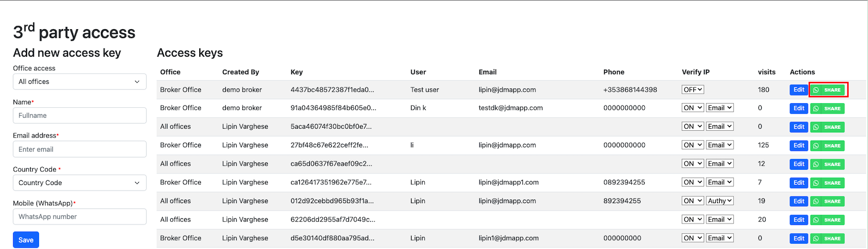Click WhatsApp Share for Test user row

pos(827,90)
